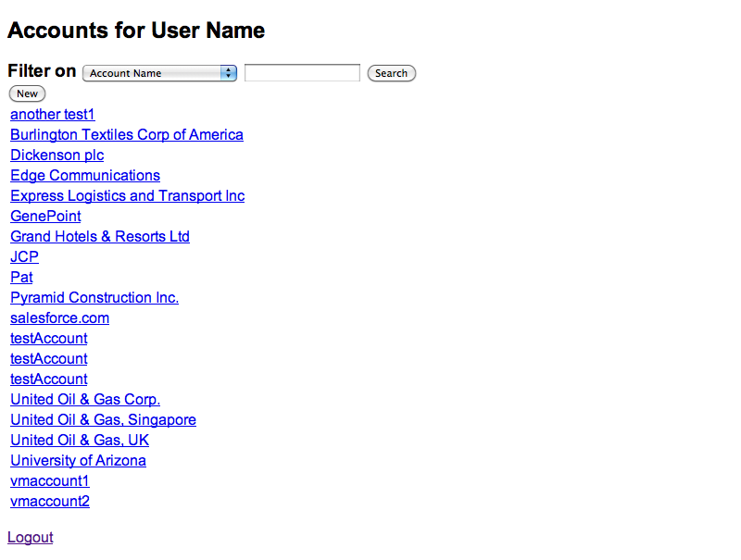
Task: Click the filter search text field
Action: (302, 73)
